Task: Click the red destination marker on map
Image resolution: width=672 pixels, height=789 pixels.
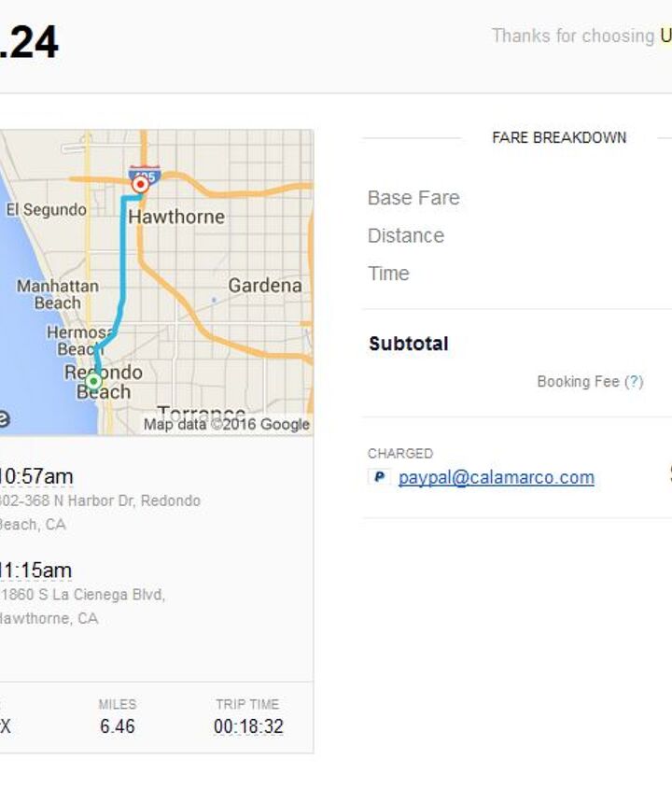Action: tap(141, 185)
